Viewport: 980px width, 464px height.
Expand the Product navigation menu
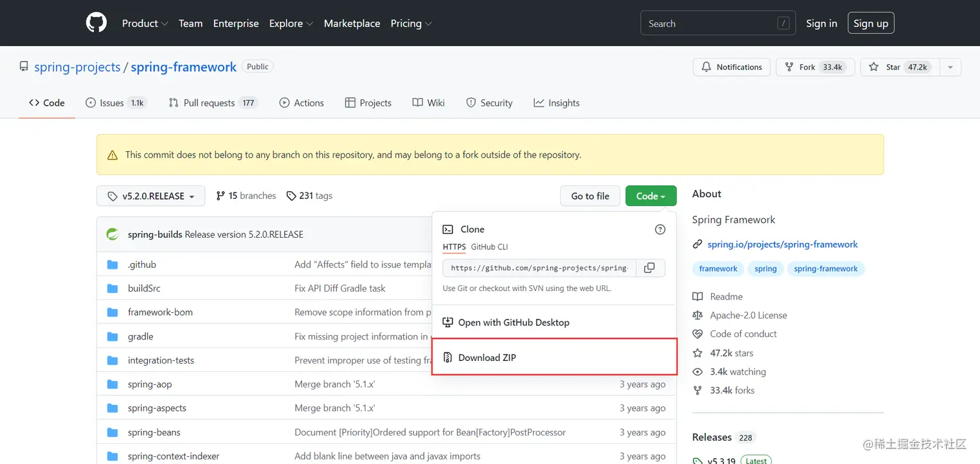point(145,23)
